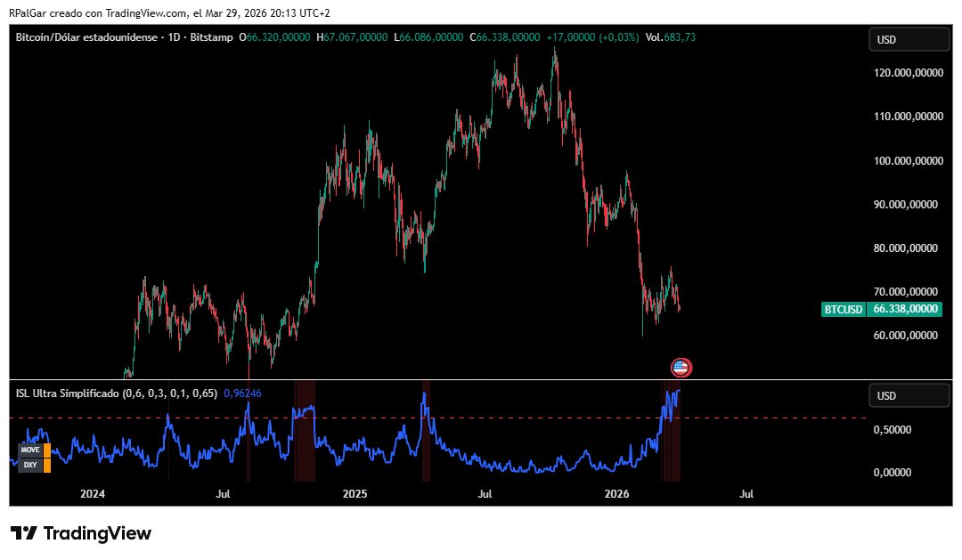Image resolution: width=962 pixels, height=560 pixels.
Task: Click the 0,50000 indicator axis label
Action: pyautogui.click(x=892, y=430)
